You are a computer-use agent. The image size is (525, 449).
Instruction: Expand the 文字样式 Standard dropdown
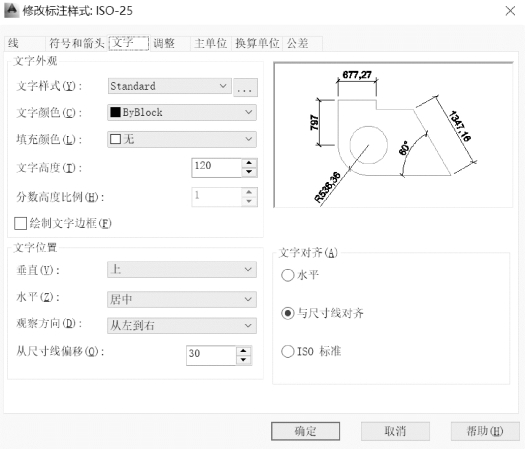pos(170,86)
